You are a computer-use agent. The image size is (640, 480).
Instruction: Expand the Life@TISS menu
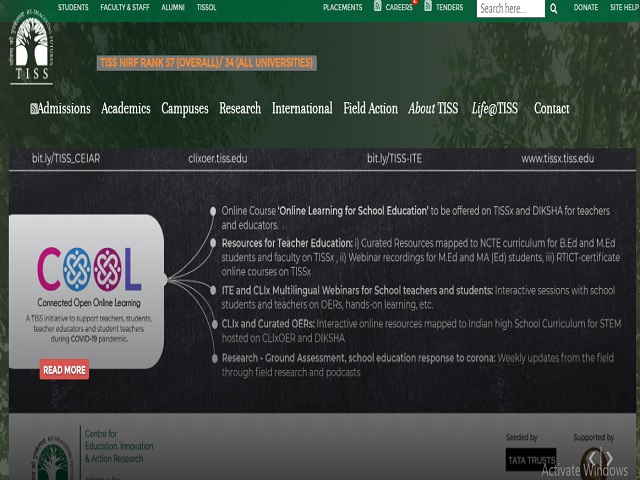pos(494,109)
